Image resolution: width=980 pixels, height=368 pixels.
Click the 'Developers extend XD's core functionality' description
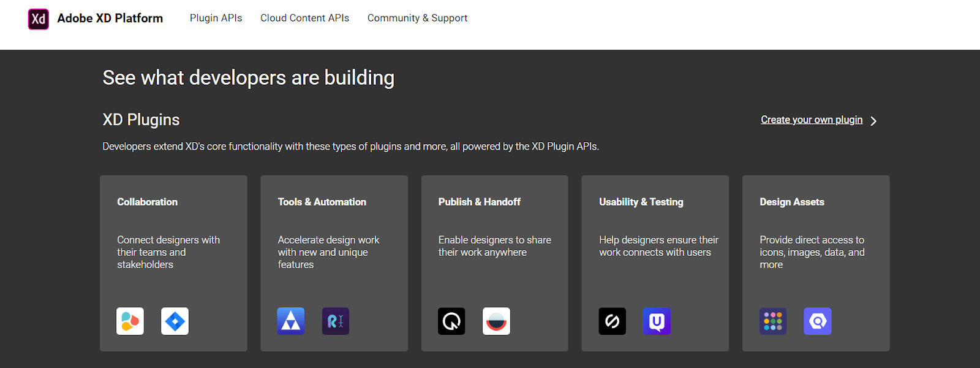[x=351, y=147]
